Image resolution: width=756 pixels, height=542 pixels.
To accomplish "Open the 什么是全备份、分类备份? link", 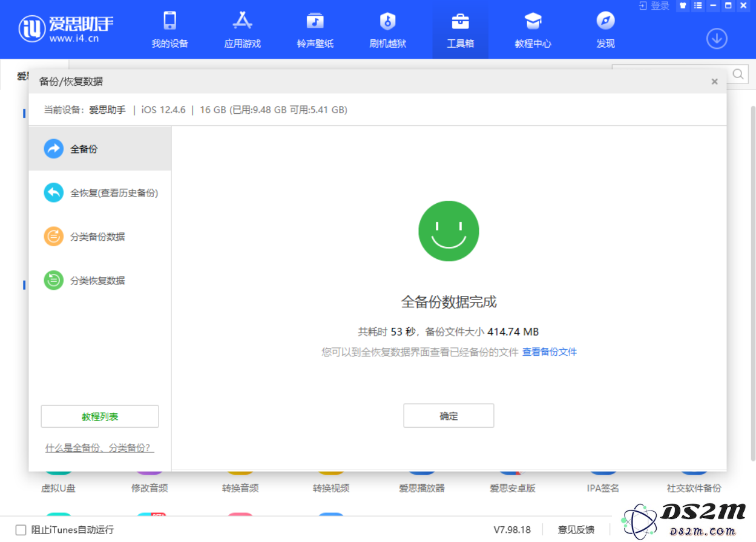I will click(100, 448).
